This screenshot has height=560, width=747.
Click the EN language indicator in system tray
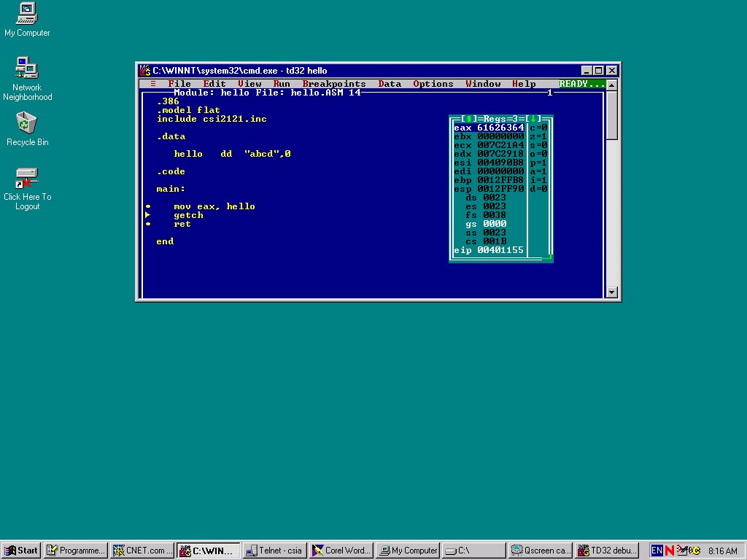[x=657, y=551]
